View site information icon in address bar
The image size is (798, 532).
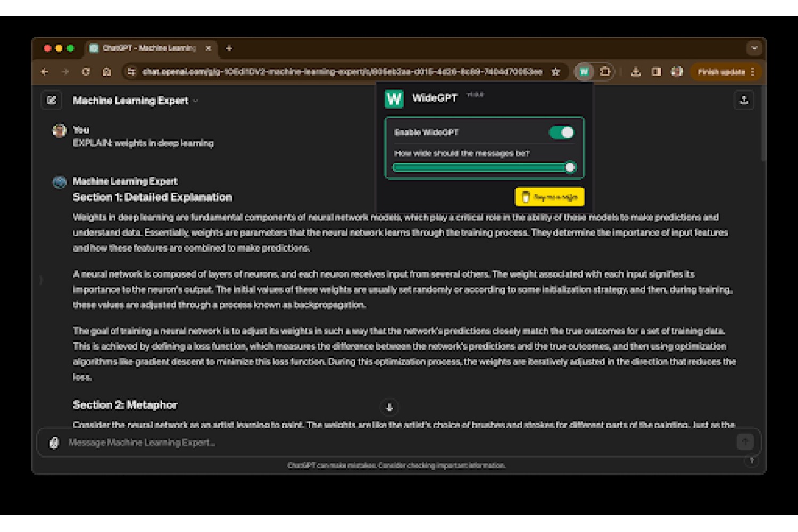click(131, 72)
